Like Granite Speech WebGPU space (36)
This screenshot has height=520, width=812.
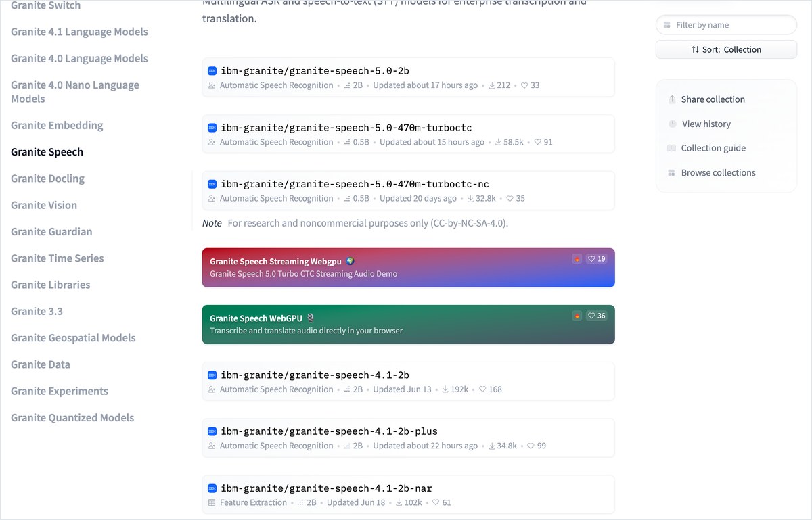[x=596, y=316]
